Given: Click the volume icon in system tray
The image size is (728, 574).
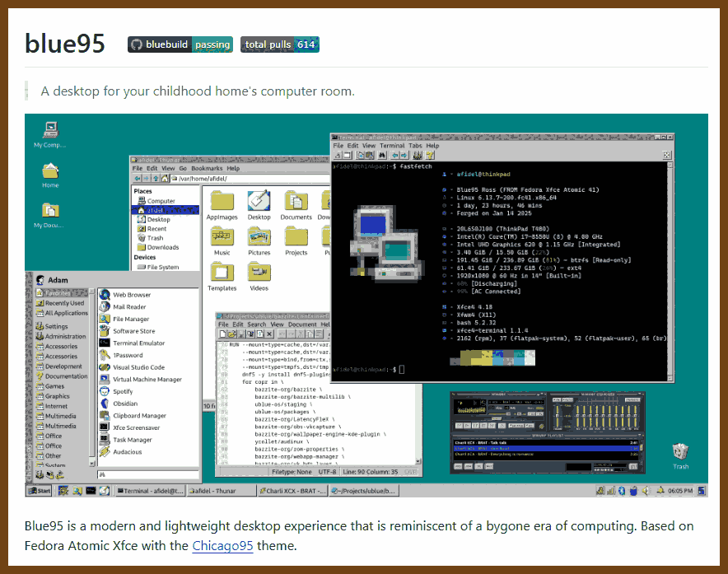Looking at the screenshot, I should click(x=646, y=490).
